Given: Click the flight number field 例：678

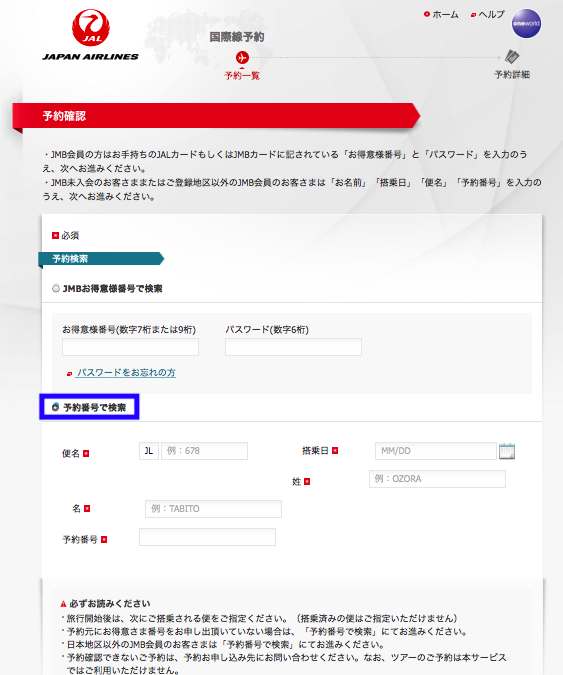Looking at the screenshot, I should point(204,451).
